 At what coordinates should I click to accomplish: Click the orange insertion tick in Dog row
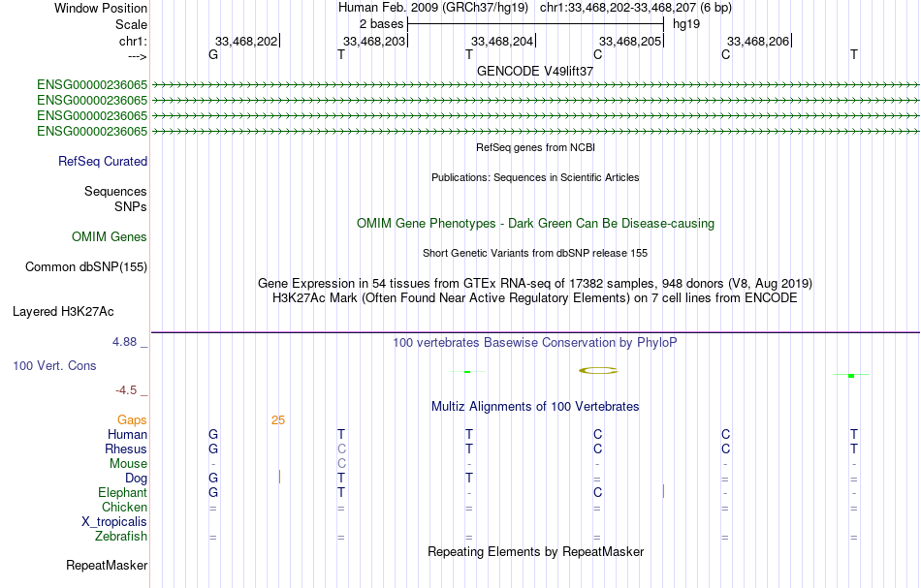pos(279,477)
